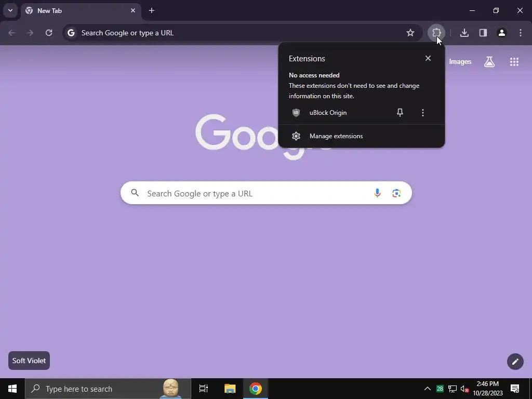The height and width of the screenshot is (399, 532).
Task: Click the Soft Violet theme label
Action: click(x=29, y=361)
